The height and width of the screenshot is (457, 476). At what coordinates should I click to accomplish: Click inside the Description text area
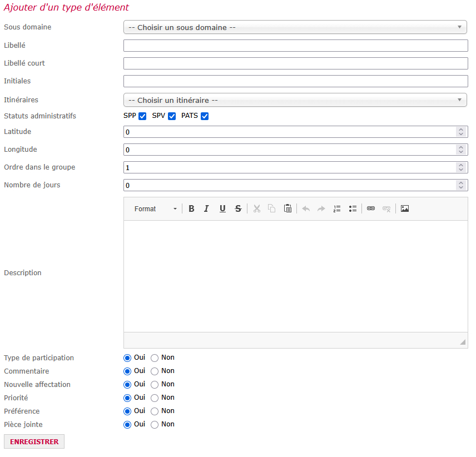pos(296,276)
